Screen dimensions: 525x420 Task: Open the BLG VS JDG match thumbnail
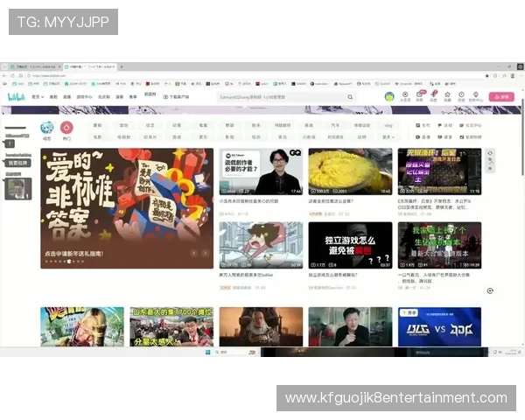pyautogui.click(x=439, y=327)
